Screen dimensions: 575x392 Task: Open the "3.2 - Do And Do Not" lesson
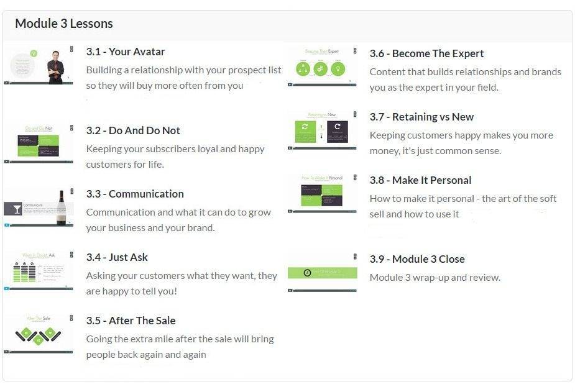pos(133,130)
